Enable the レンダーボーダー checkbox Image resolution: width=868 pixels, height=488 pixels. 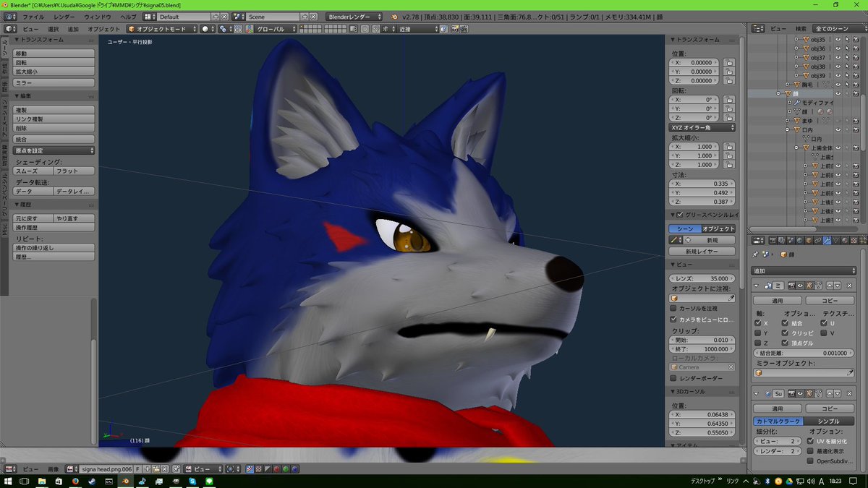[x=673, y=377]
